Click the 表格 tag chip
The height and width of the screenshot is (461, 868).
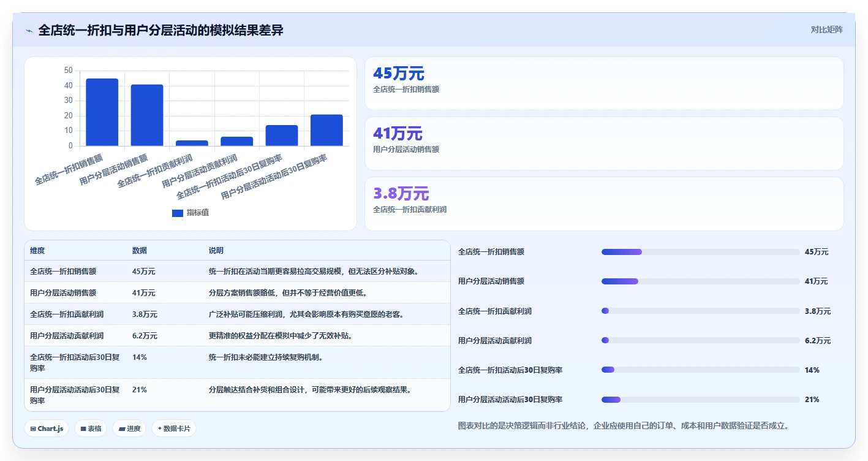pos(91,429)
